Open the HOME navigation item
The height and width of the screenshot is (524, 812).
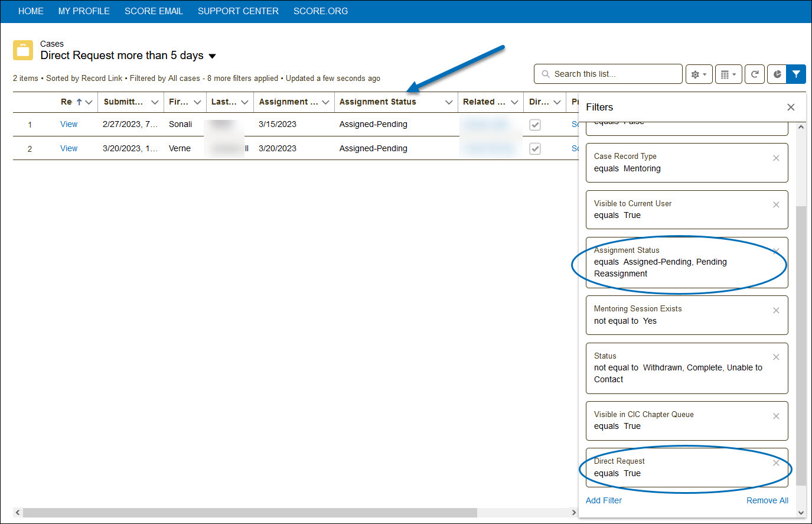pos(31,11)
